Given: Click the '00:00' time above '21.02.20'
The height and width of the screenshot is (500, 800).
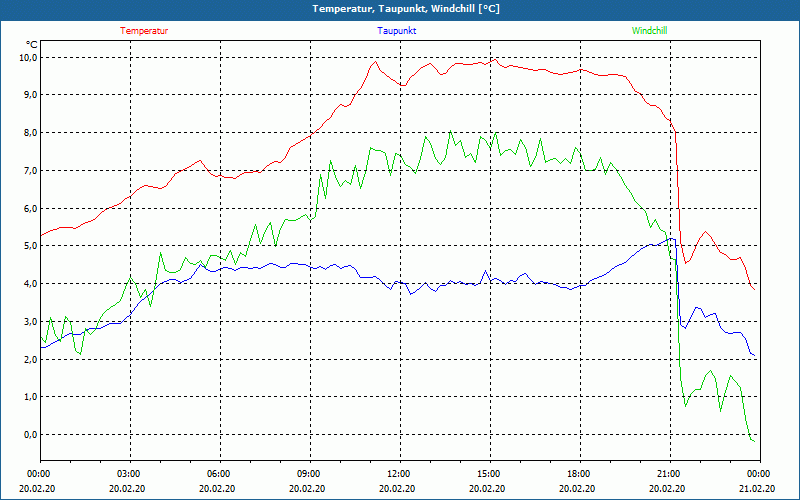Looking at the screenshot, I should coord(758,474).
